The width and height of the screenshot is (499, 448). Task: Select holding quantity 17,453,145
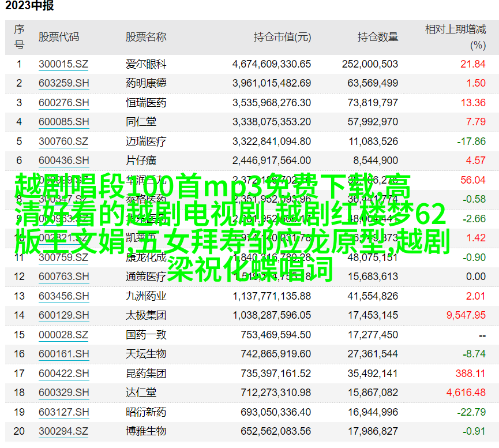click(373, 315)
